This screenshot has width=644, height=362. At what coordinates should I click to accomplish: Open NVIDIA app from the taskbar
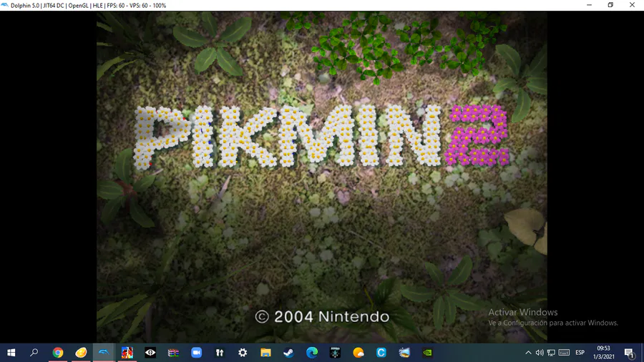428,353
